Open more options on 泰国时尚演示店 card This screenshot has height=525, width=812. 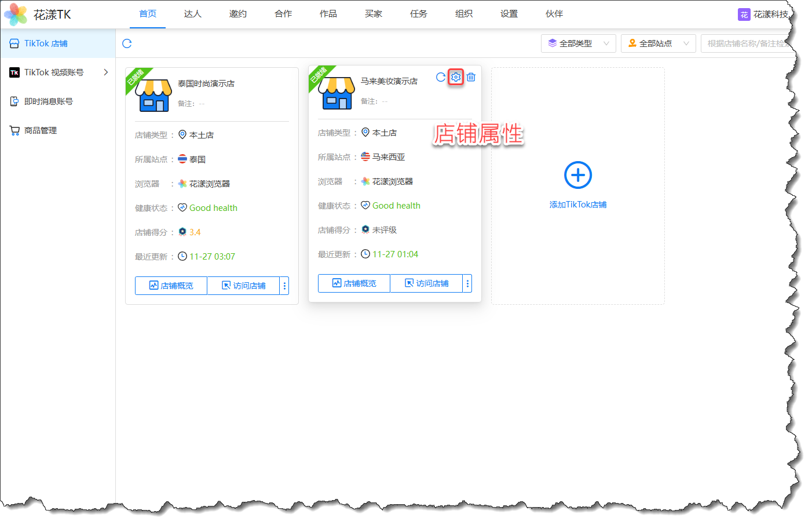[284, 286]
